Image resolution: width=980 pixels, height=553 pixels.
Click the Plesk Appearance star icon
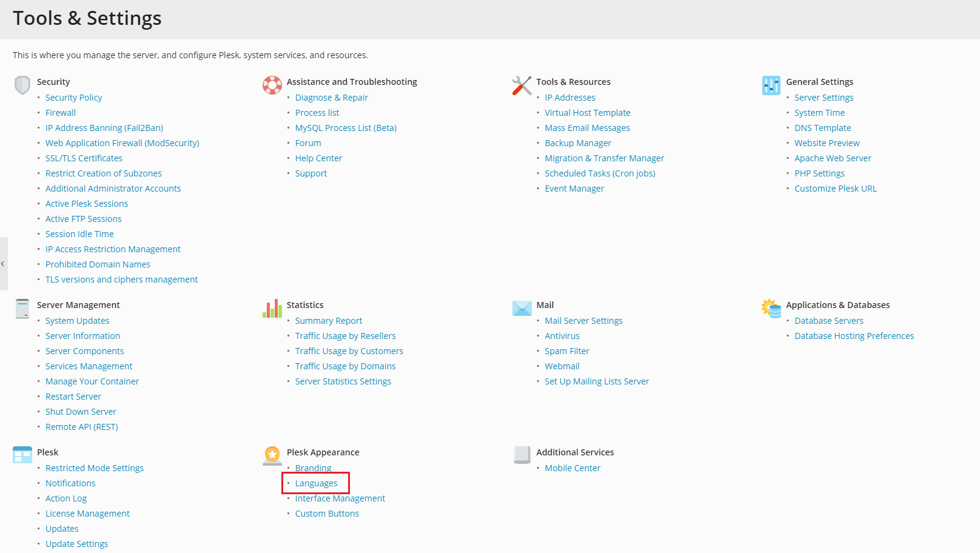pos(272,455)
